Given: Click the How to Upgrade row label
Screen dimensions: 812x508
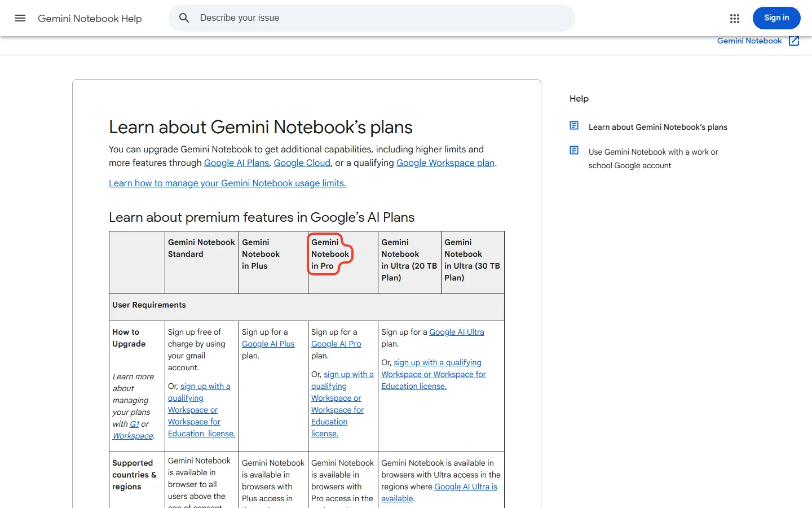Looking at the screenshot, I should pyautogui.click(x=129, y=338).
